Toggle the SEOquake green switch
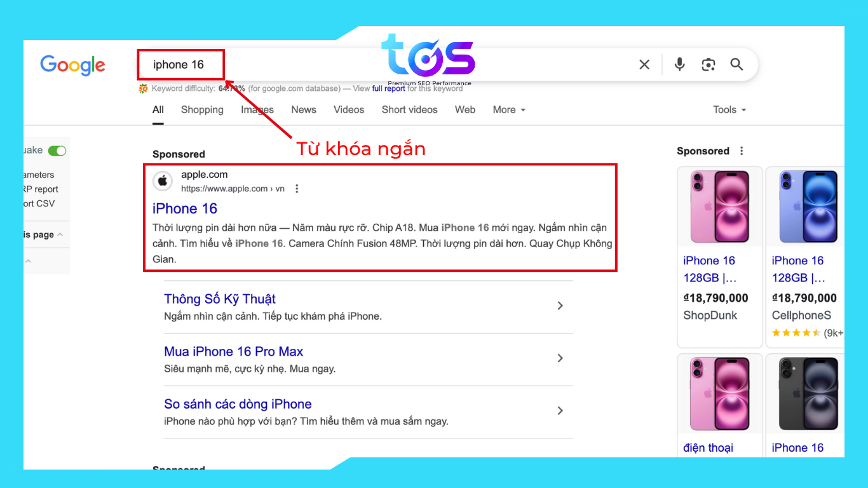This screenshot has width=868, height=488. point(57,151)
